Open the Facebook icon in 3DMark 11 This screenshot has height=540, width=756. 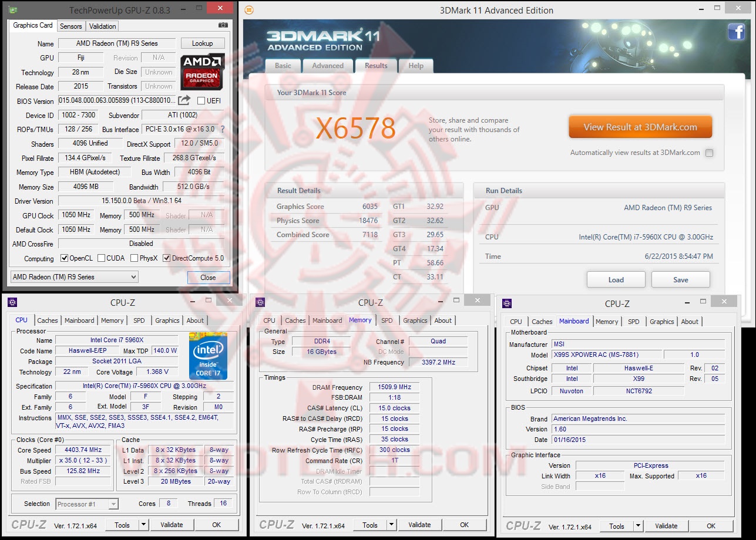[x=737, y=32]
